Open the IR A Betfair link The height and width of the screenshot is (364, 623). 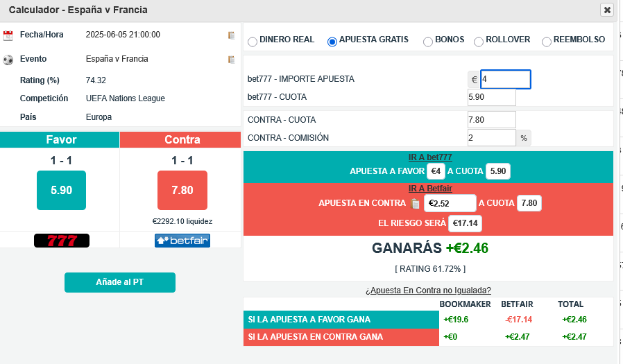point(430,189)
